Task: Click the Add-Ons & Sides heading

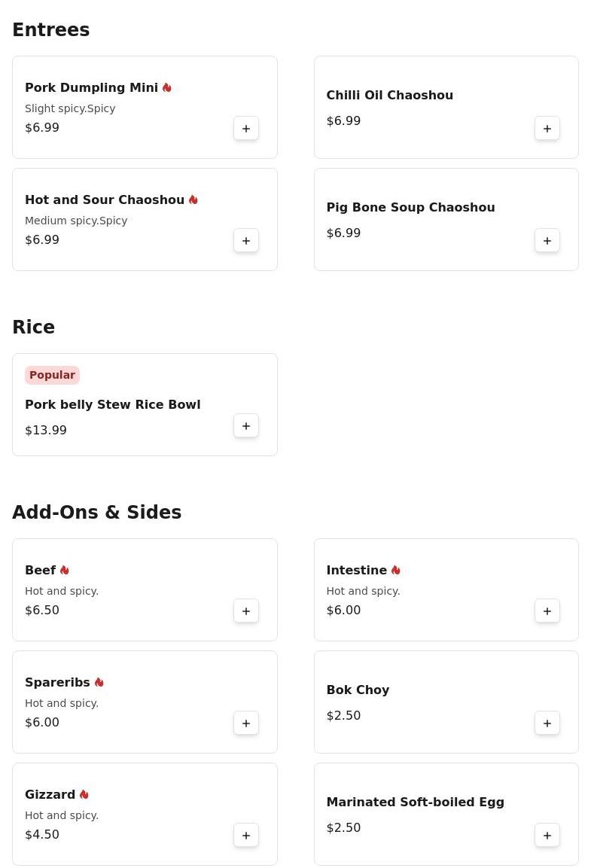Action: point(96,513)
